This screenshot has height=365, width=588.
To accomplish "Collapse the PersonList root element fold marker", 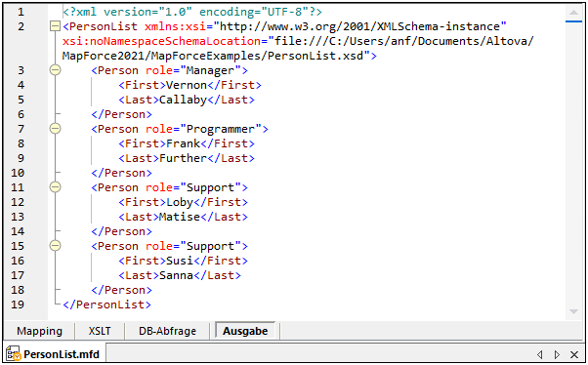I will pos(55,26).
